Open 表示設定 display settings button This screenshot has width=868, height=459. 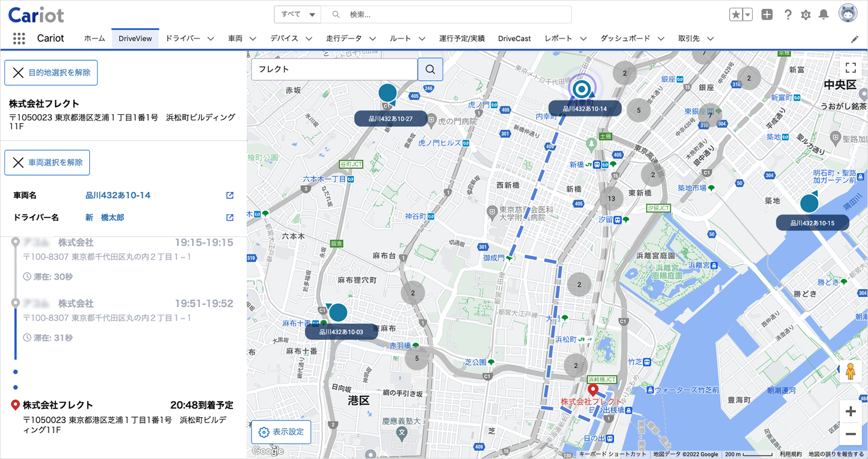click(281, 432)
